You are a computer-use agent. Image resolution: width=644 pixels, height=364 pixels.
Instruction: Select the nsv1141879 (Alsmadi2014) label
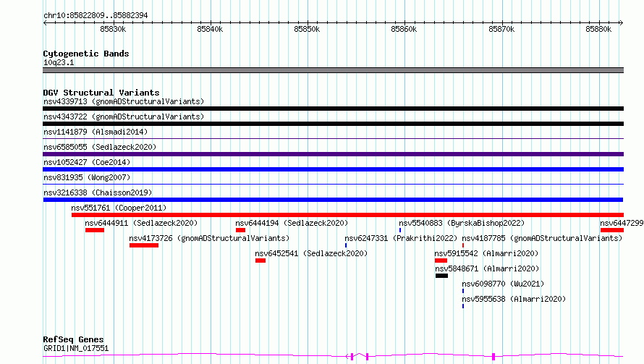click(96, 132)
